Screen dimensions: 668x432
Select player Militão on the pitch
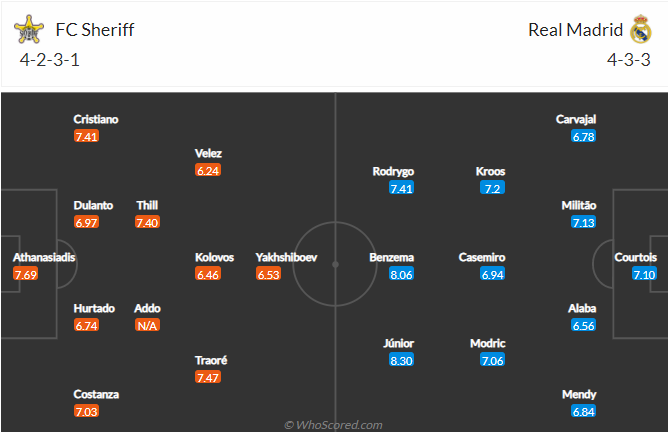(x=579, y=205)
